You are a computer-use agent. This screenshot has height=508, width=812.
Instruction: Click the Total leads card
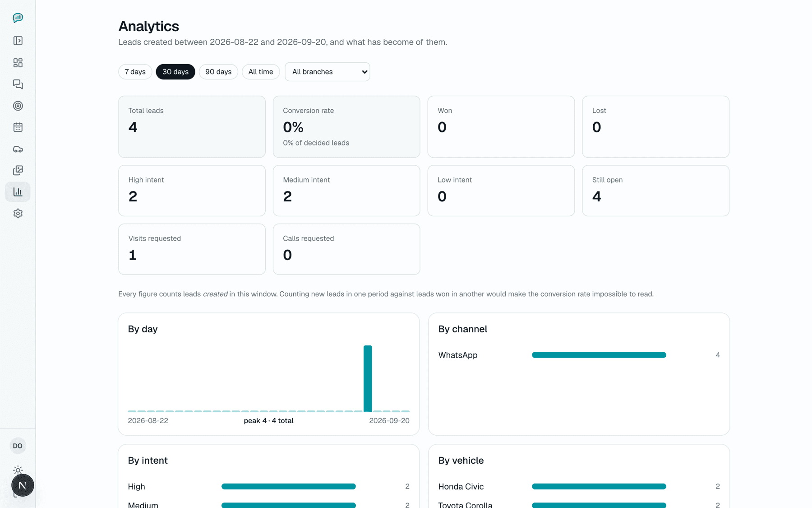[192, 126]
